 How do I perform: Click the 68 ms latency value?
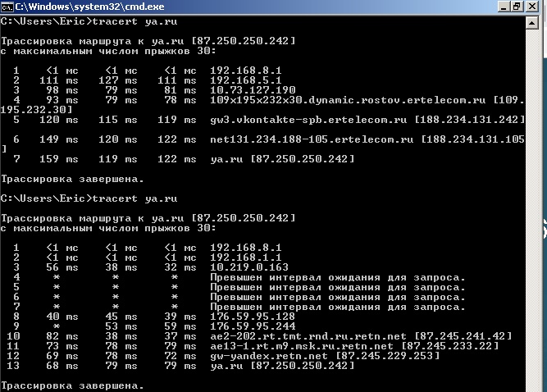coord(62,366)
